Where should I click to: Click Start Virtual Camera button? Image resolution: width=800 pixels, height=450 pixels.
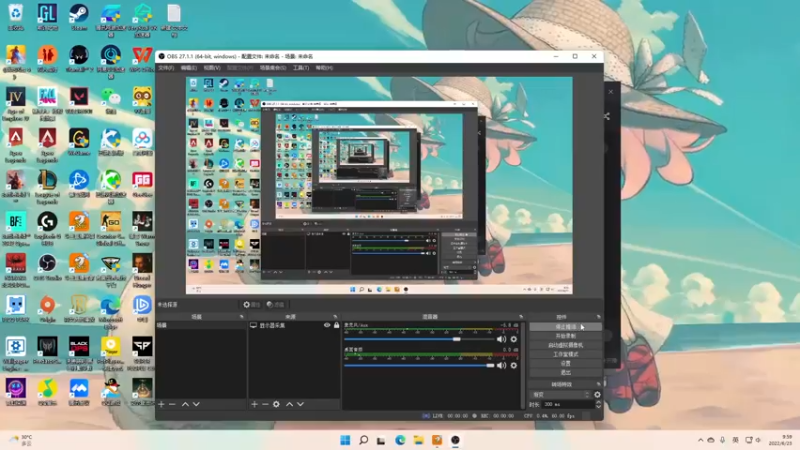click(565, 345)
